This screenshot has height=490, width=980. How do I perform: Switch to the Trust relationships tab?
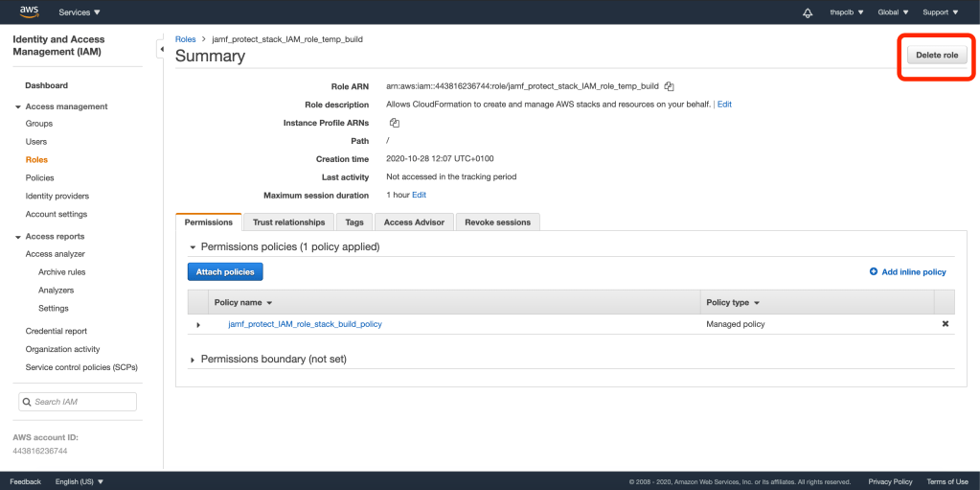pyautogui.click(x=288, y=222)
